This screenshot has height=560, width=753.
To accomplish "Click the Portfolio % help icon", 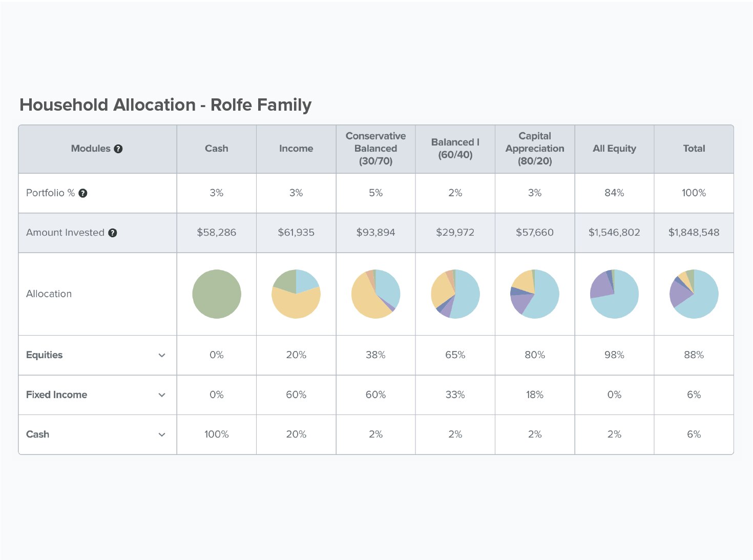I will 83,193.
